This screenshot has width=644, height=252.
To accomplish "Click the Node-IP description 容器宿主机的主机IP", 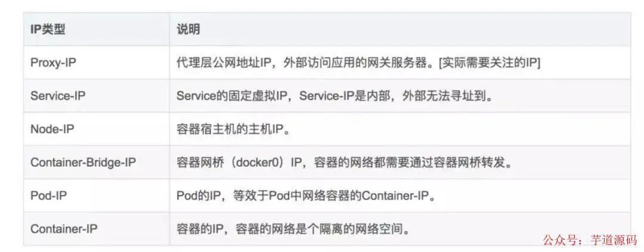I will coord(233,129).
